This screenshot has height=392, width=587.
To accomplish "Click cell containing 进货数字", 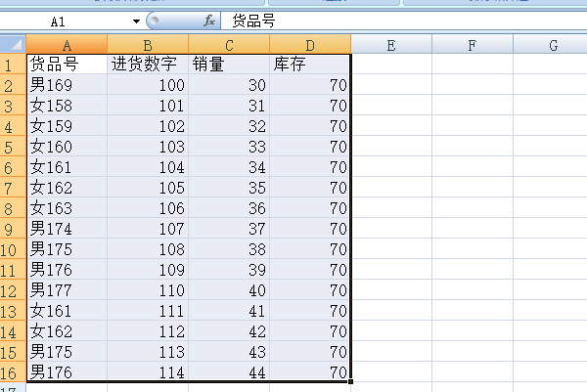I will (148, 65).
